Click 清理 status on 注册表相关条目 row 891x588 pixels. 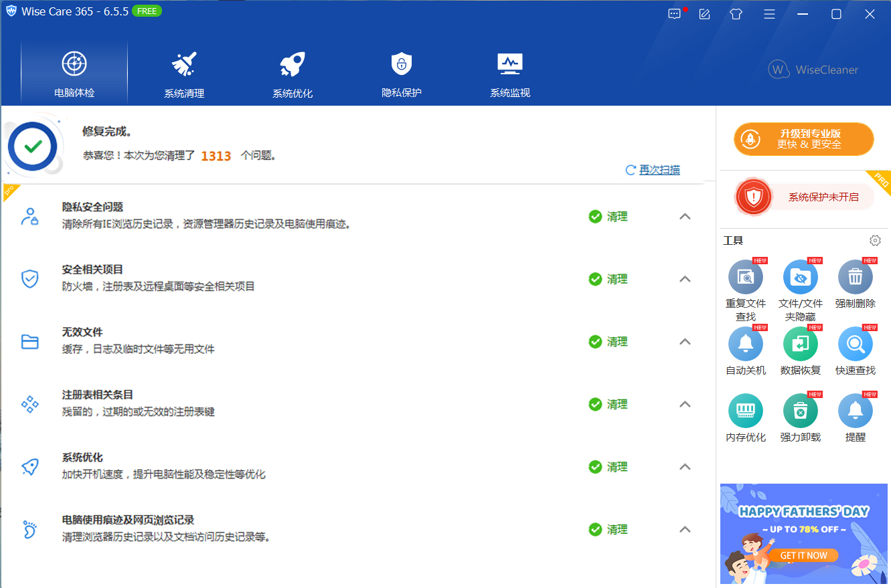click(x=617, y=404)
